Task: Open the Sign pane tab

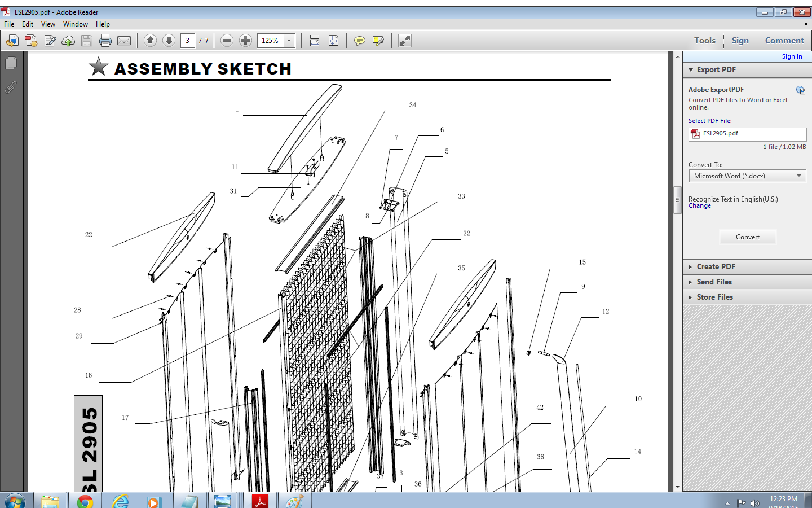Action: point(740,41)
